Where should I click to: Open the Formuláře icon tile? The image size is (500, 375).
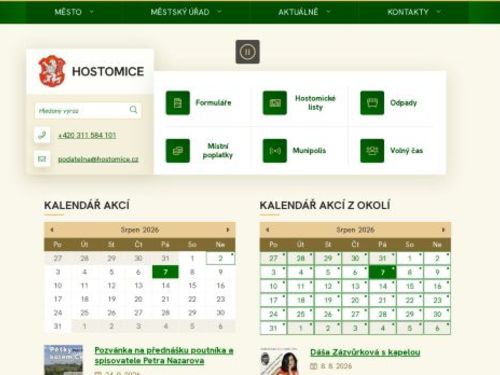pos(178,103)
